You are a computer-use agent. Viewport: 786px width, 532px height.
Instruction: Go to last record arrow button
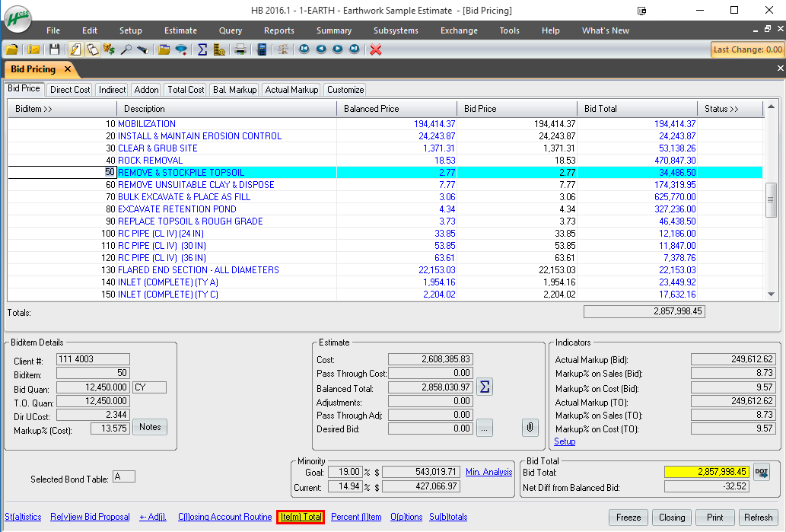click(355, 49)
